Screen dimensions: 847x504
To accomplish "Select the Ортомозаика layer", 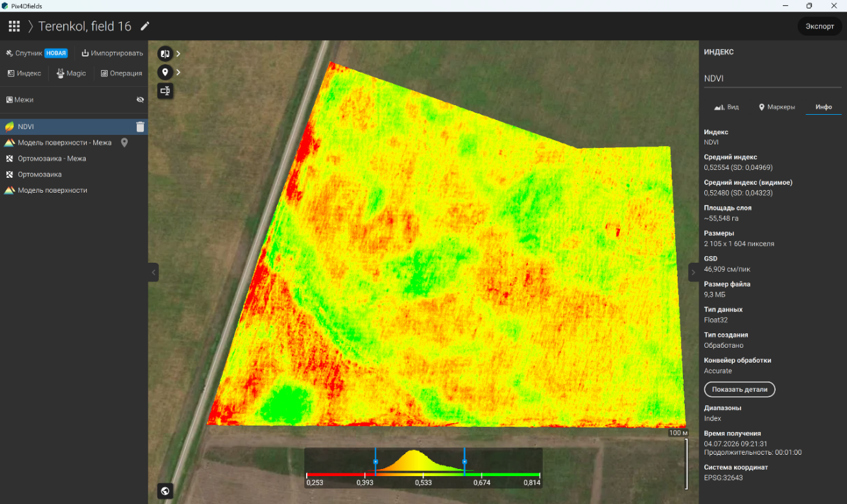I will click(x=40, y=174).
